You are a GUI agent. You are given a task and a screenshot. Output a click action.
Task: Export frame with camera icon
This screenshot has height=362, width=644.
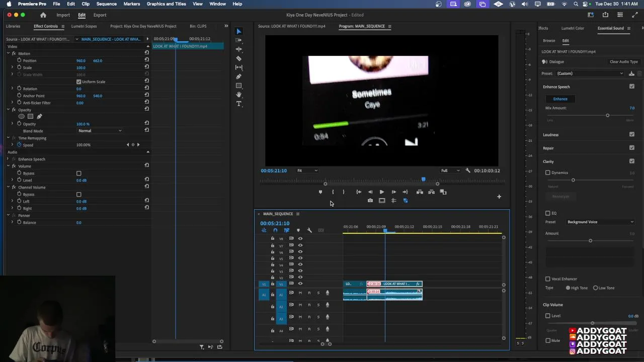tap(370, 201)
